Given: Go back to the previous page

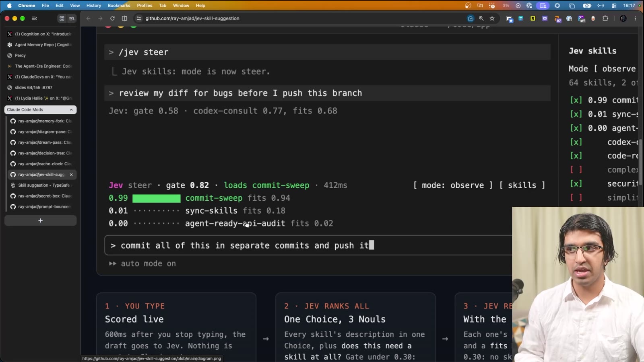Looking at the screenshot, I should tap(89, 19).
